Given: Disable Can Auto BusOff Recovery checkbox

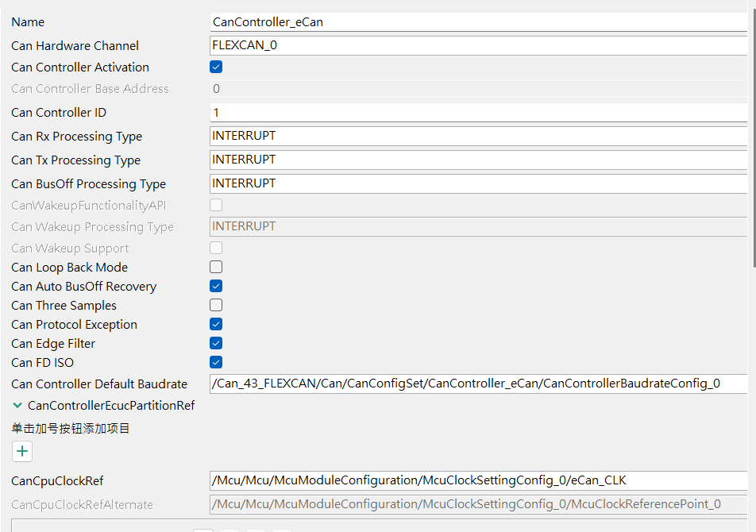Looking at the screenshot, I should (x=216, y=286).
